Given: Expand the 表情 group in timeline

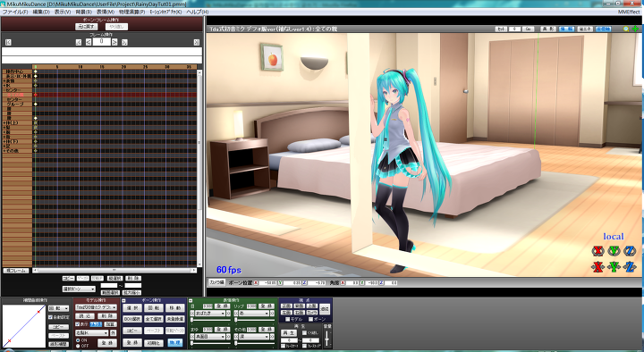Looking at the screenshot, I should pyautogui.click(x=4, y=80).
